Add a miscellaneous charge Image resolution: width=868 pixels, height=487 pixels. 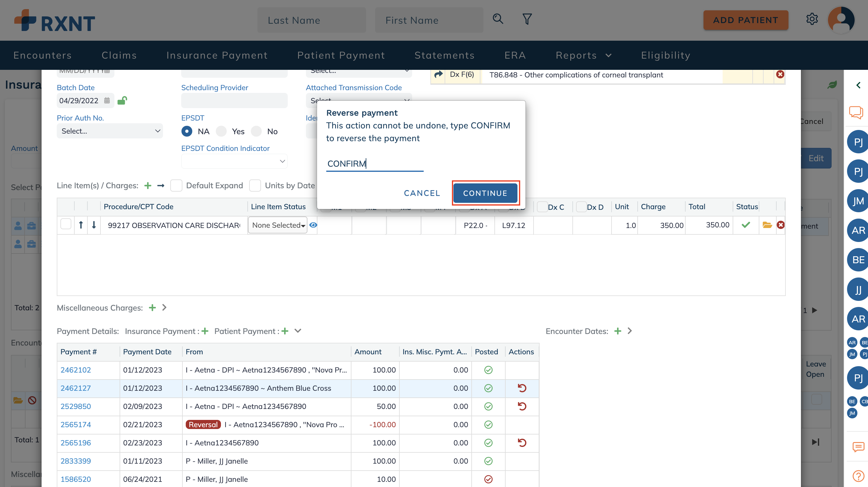click(x=152, y=307)
